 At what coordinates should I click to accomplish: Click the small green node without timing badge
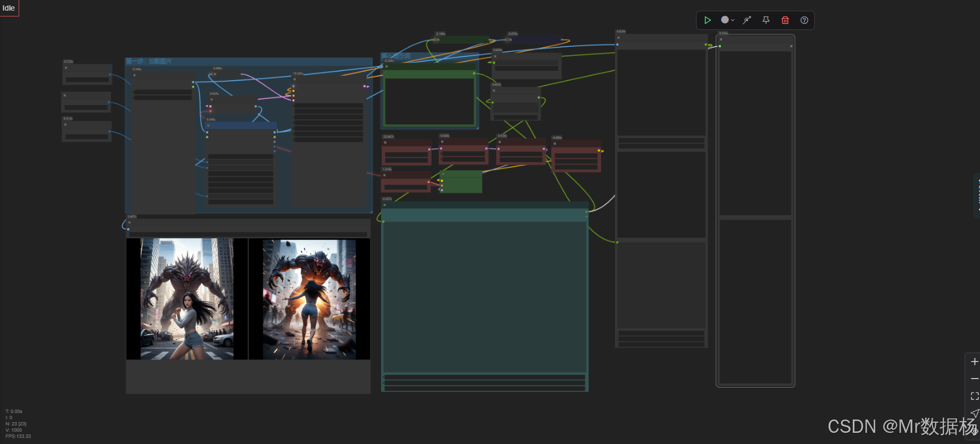click(x=461, y=182)
